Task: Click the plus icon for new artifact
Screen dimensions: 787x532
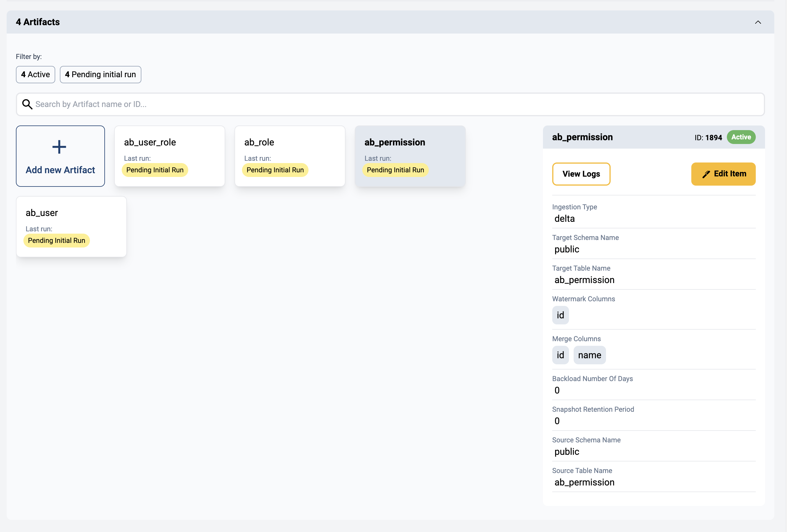Action: 59,147
